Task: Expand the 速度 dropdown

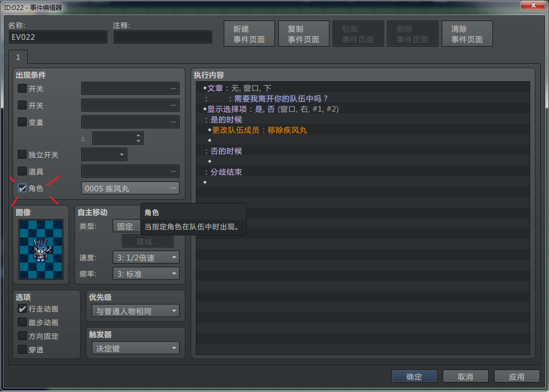Action: coord(146,257)
